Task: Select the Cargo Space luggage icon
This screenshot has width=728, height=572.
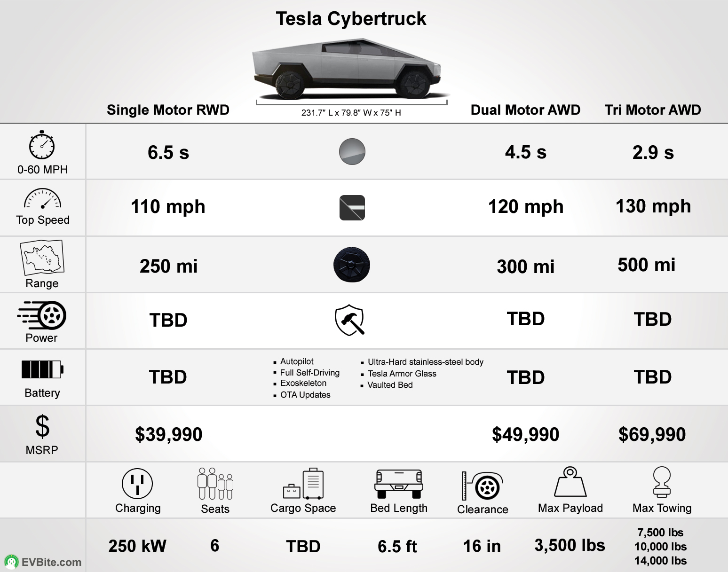Action: pyautogui.click(x=303, y=484)
